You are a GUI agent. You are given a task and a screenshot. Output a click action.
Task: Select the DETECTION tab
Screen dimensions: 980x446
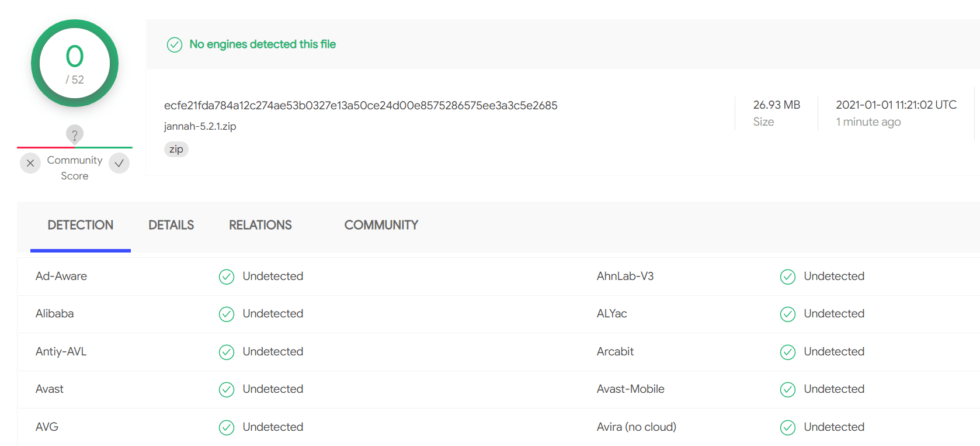click(x=81, y=225)
